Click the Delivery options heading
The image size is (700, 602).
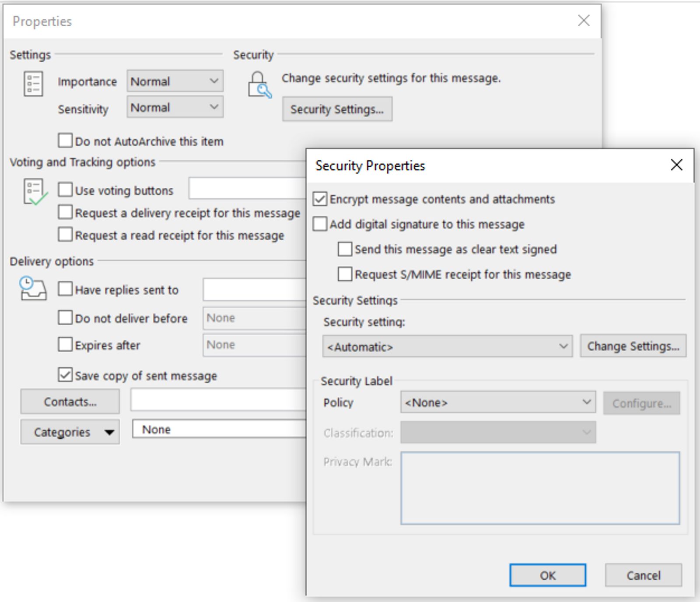[x=52, y=261]
